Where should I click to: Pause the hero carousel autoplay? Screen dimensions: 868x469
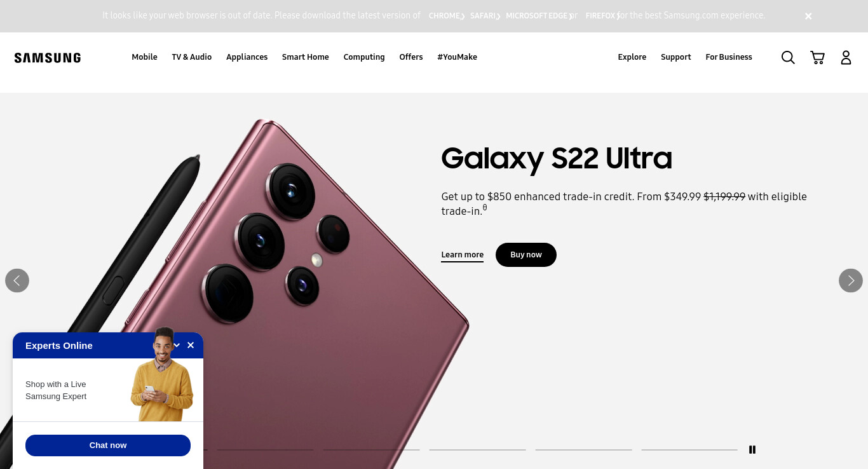coord(752,449)
